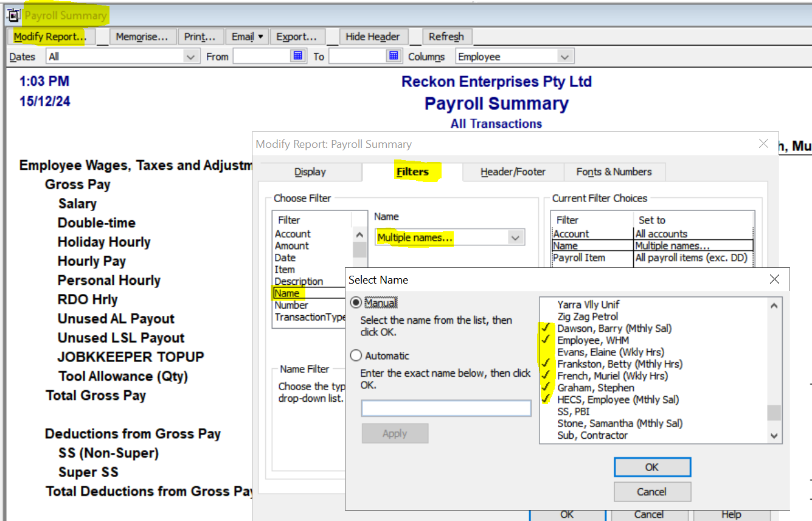
Task: Close the Modify Report dialog
Action: pyautogui.click(x=764, y=144)
